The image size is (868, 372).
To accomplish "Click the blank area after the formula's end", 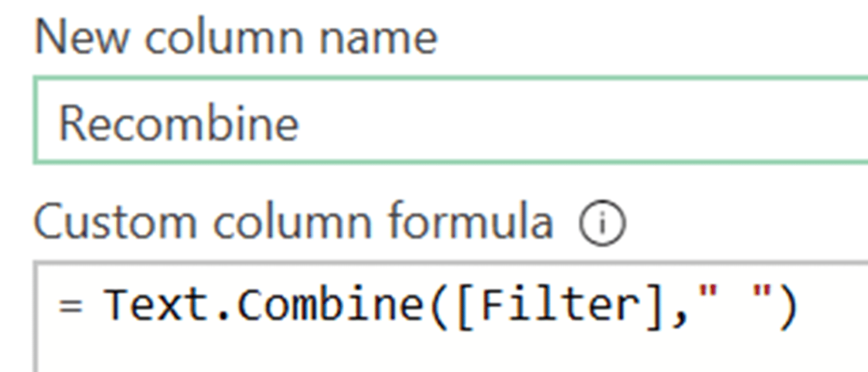I will 835,305.
